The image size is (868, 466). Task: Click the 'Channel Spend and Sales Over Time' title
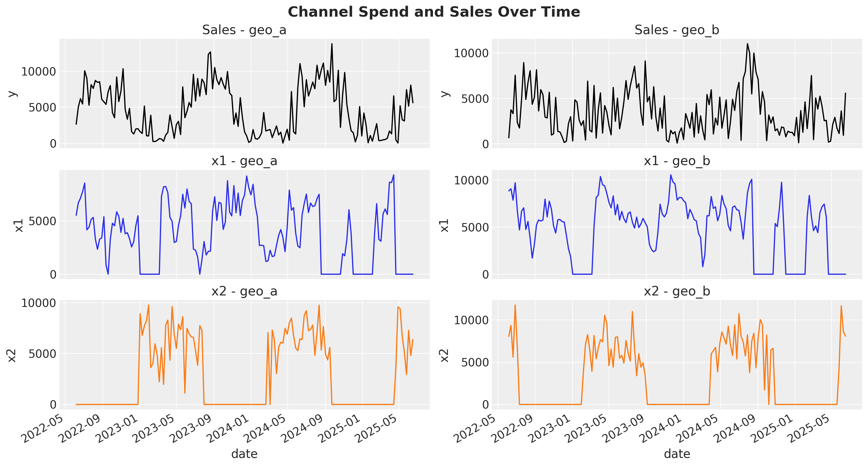coord(434,12)
